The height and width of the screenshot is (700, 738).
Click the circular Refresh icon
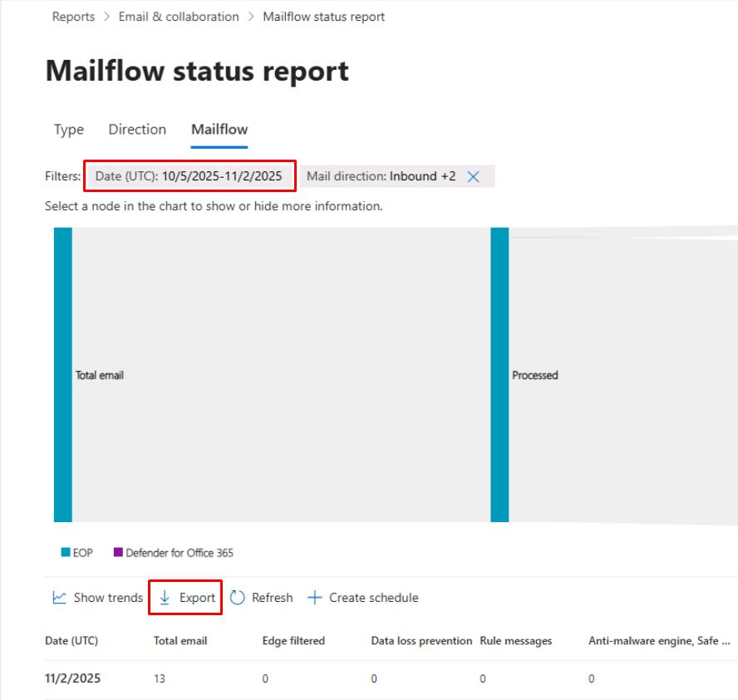[x=237, y=598]
